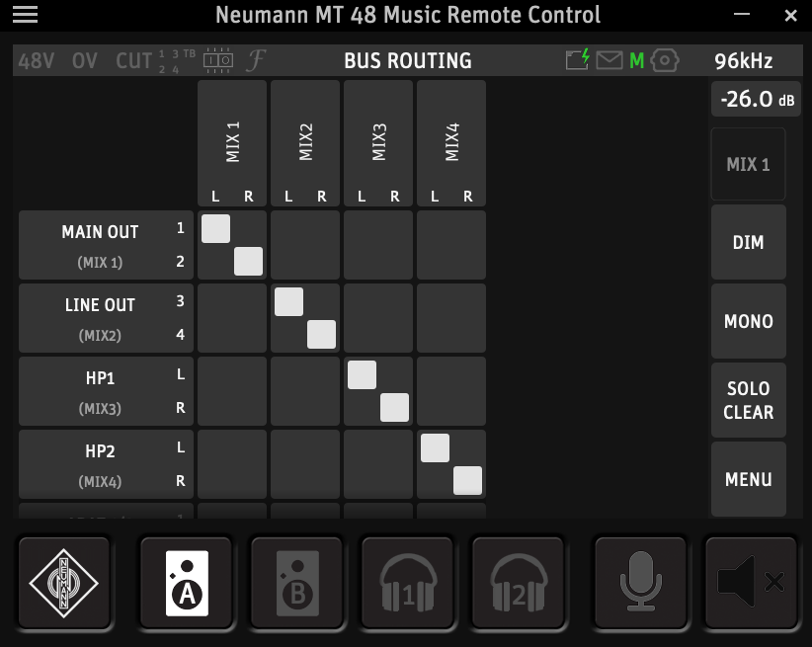Mute the speaker output
The width and height of the screenshot is (812, 647).
pyautogui.click(x=751, y=583)
